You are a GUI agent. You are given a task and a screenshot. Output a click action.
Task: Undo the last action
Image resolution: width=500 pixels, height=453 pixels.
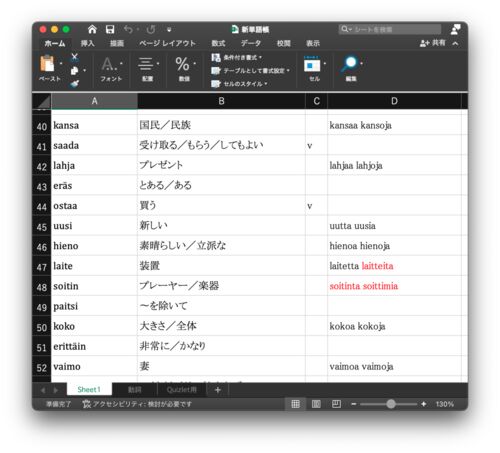point(128,29)
